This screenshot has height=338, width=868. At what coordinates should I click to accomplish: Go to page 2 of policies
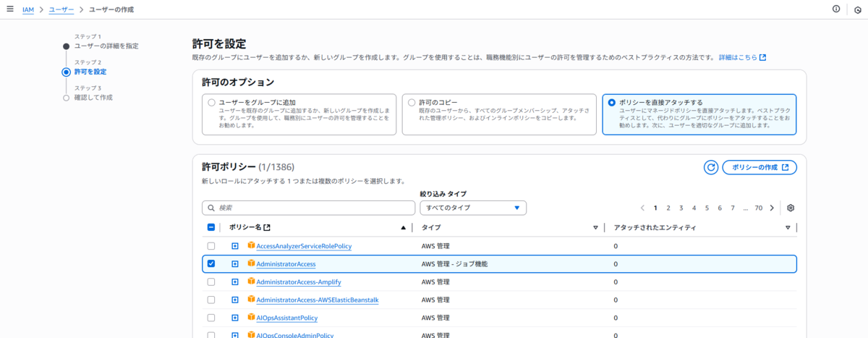click(668, 208)
